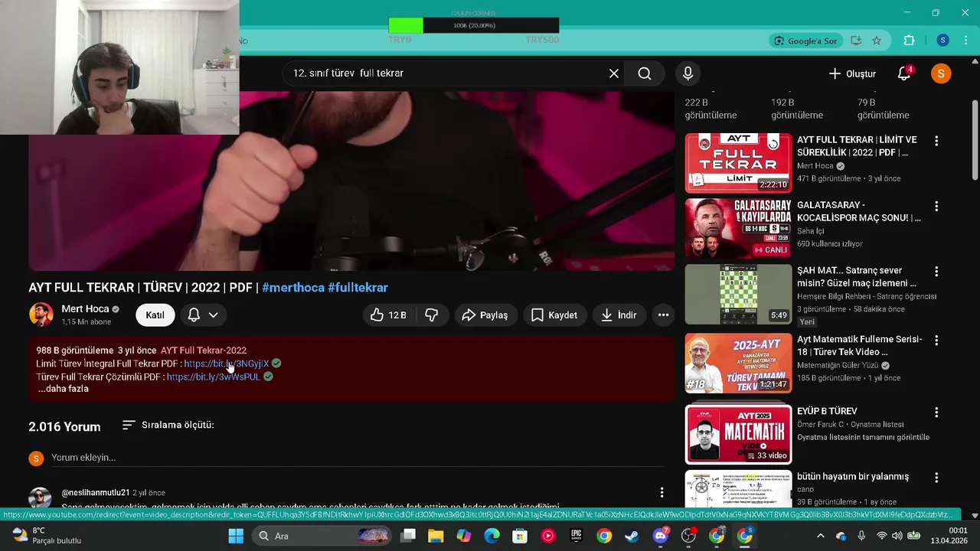Click Katıl join button
This screenshot has height=551, width=980.
pos(155,315)
